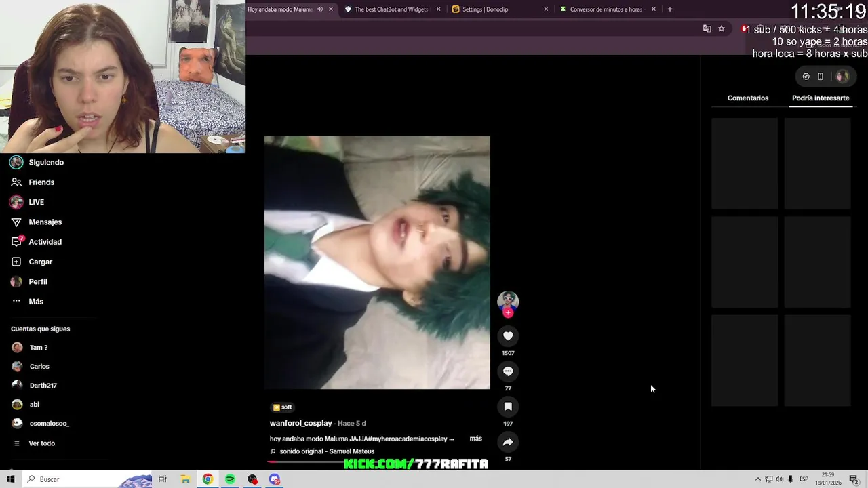Open the Windows Start menu
Screen dimensions: 868x488
click(x=11, y=479)
